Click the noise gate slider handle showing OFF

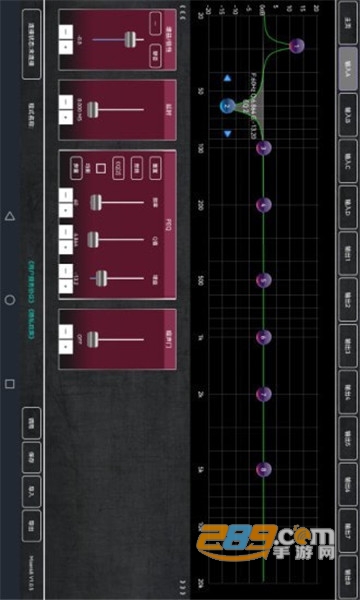[x=92, y=339]
